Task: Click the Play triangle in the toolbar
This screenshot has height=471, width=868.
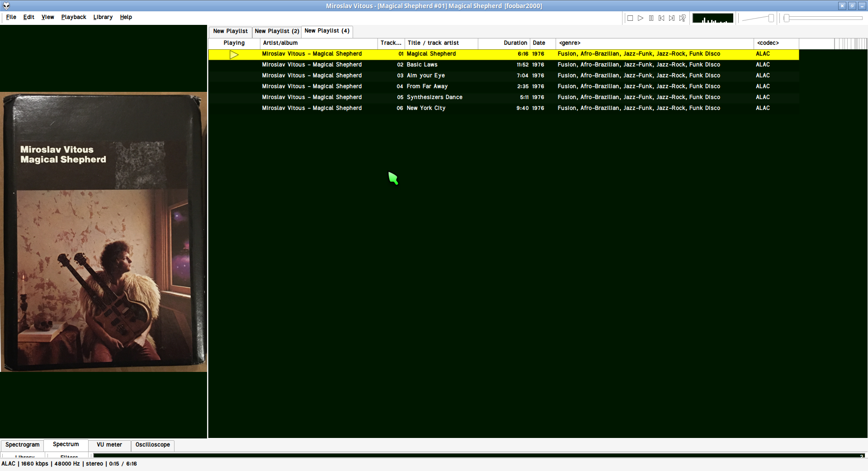Action: [x=641, y=18]
